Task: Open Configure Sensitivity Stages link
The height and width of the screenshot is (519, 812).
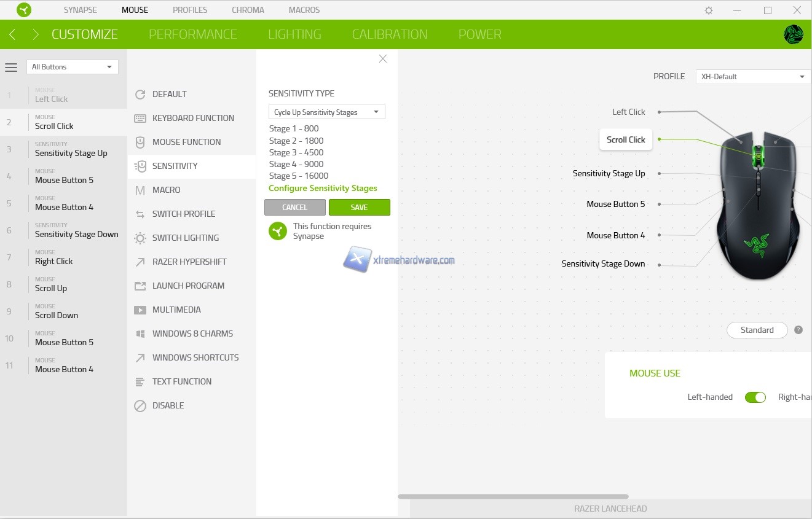Action: pos(323,189)
